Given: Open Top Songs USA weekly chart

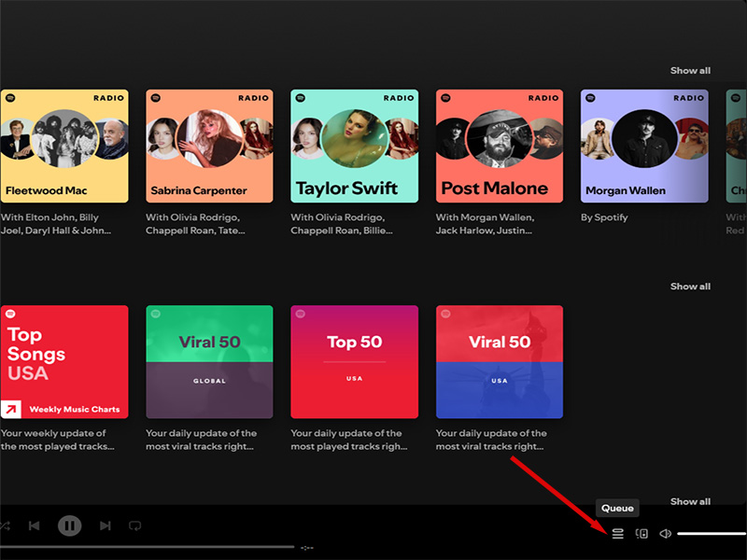Looking at the screenshot, I should point(64,362).
